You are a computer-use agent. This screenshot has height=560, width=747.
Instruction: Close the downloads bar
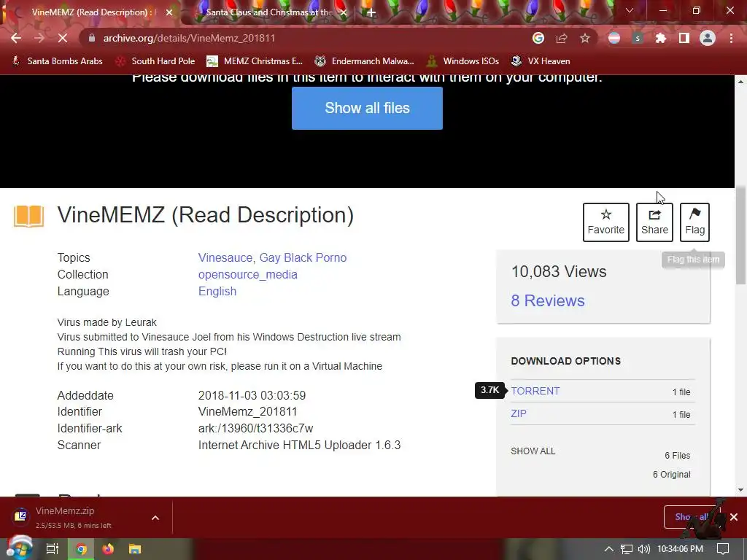[x=734, y=517]
